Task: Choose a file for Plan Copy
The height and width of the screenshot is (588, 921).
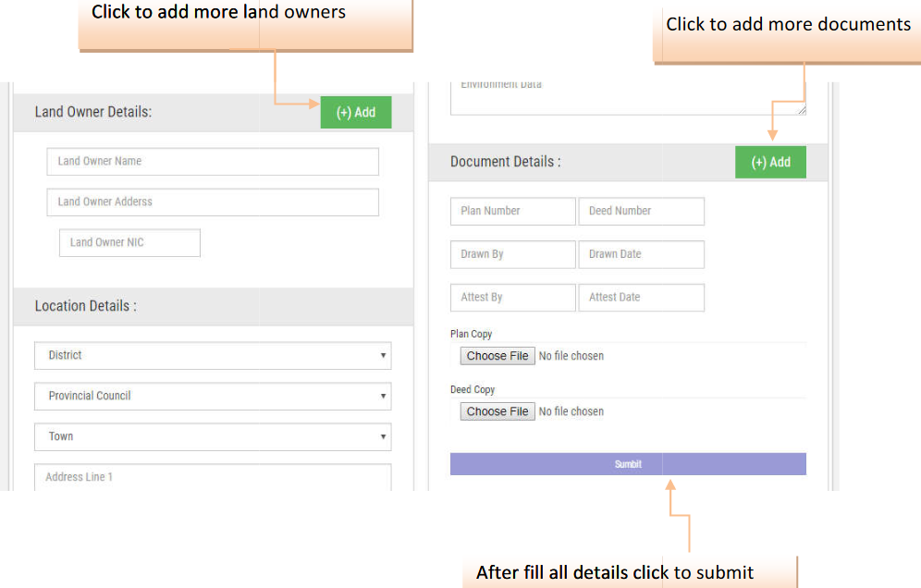Action: [x=497, y=356]
